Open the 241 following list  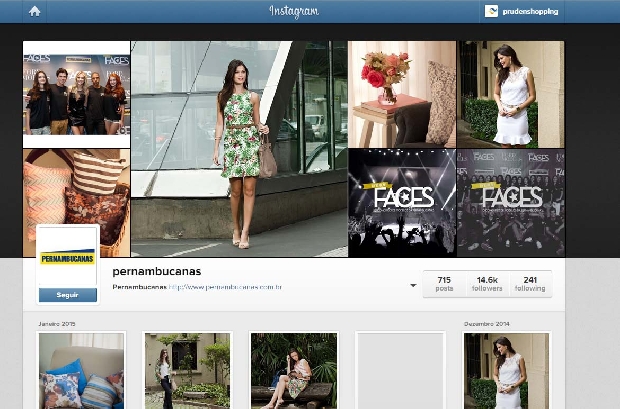pos(530,284)
